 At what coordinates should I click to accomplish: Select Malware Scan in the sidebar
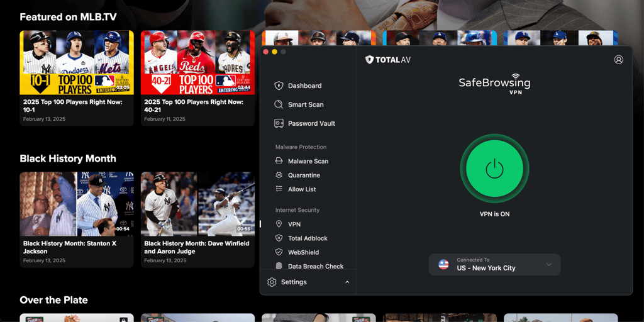[x=308, y=161]
